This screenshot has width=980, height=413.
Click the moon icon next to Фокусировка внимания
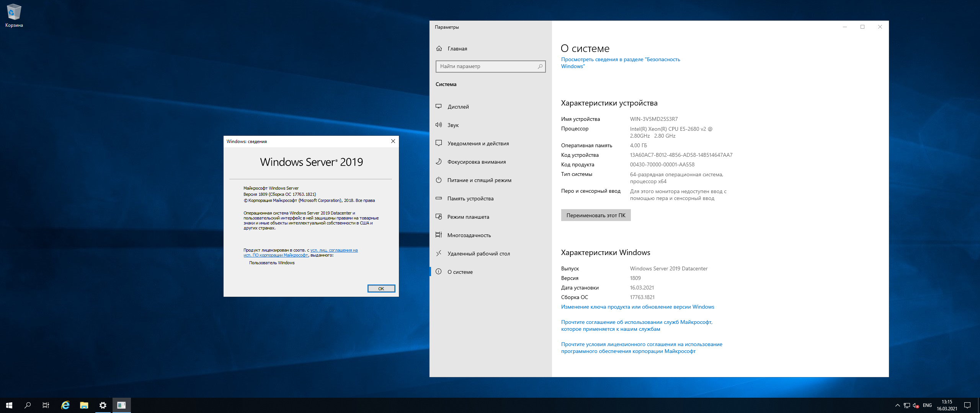coord(439,161)
